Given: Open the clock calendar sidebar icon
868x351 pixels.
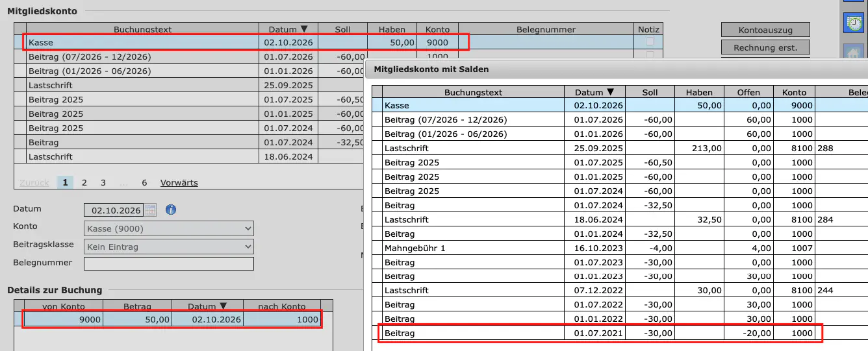Looking at the screenshot, I should pyautogui.click(x=854, y=23).
